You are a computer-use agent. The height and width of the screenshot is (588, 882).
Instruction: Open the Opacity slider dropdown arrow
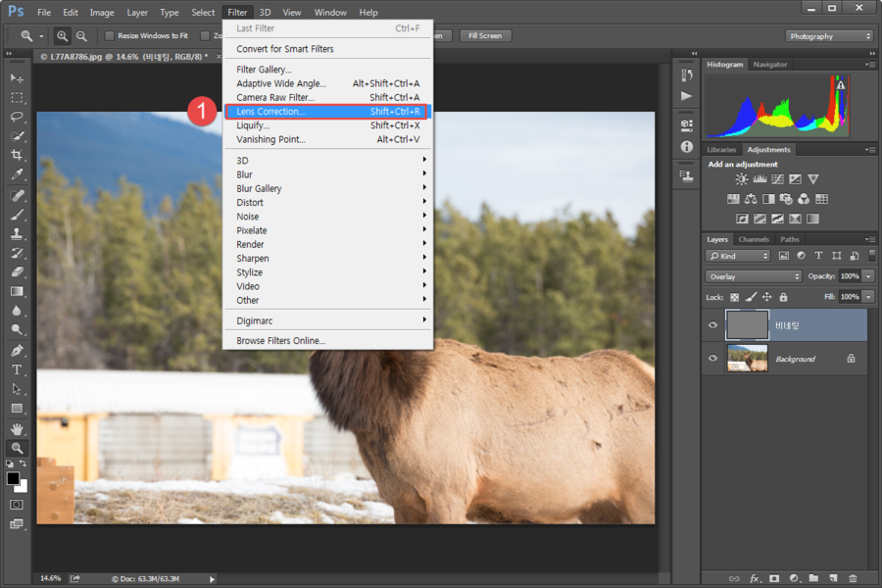[868, 276]
